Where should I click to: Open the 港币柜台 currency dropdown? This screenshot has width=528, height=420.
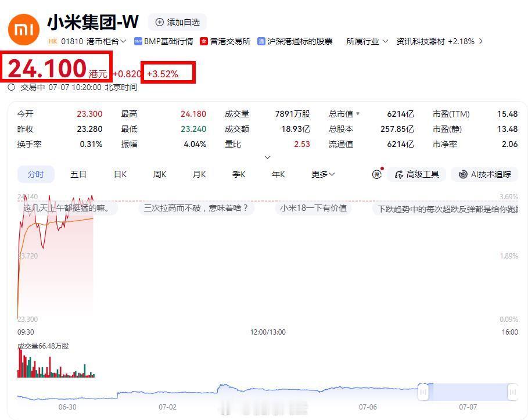coord(106,41)
